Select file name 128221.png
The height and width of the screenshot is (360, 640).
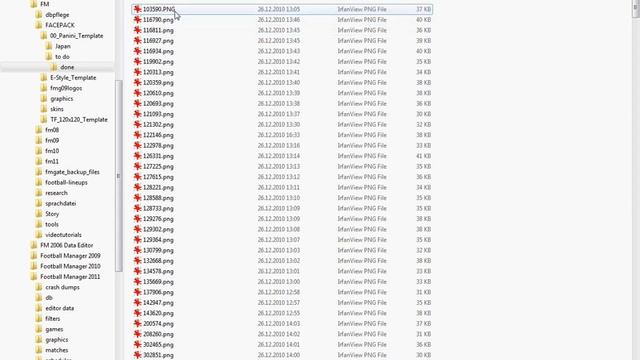click(x=158, y=187)
